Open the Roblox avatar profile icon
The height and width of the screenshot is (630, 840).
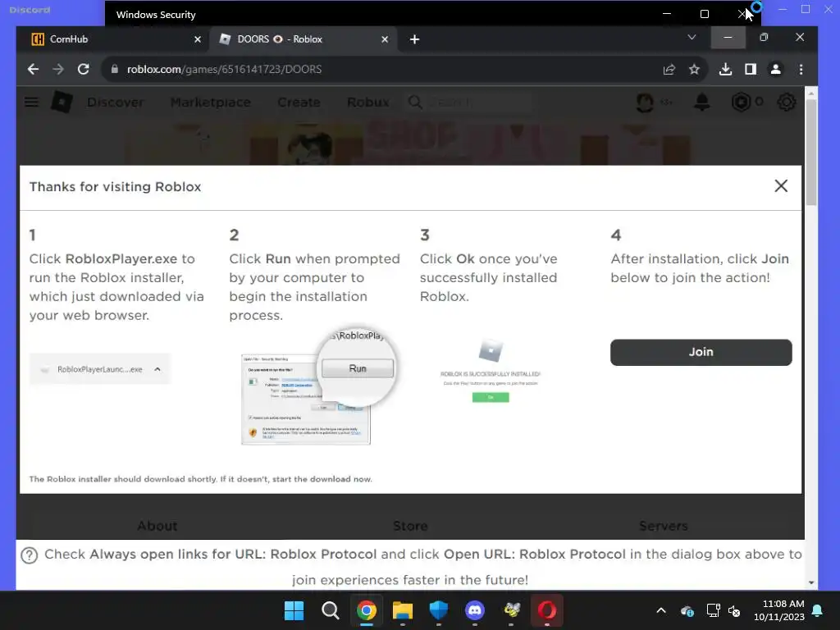point(645,102)
